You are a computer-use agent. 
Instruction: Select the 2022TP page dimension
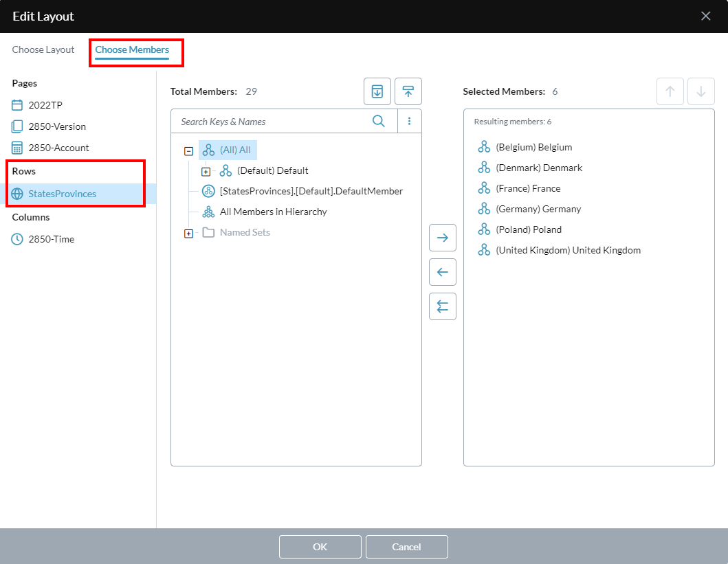click(45, 105)
